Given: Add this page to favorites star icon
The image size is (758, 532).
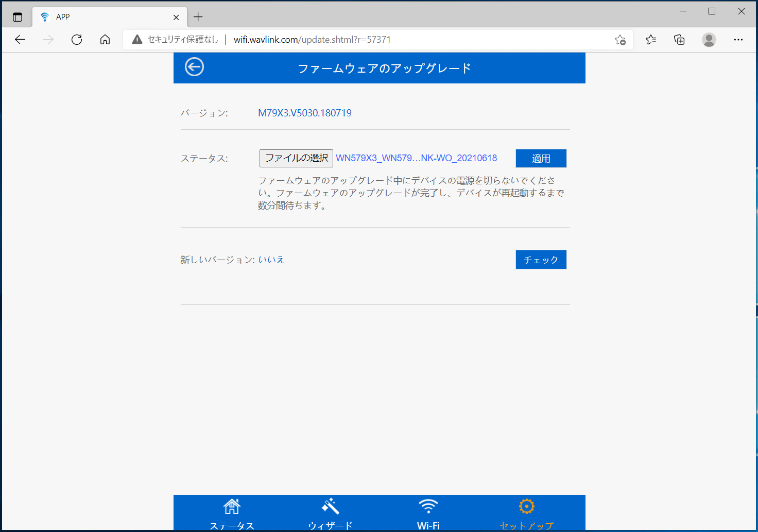Looking at the screenshot, I should pyautogui.click(x=621, y=40).
